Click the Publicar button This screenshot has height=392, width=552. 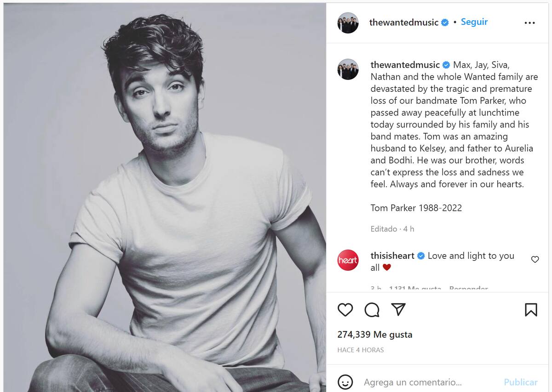(x=521, y=382)
